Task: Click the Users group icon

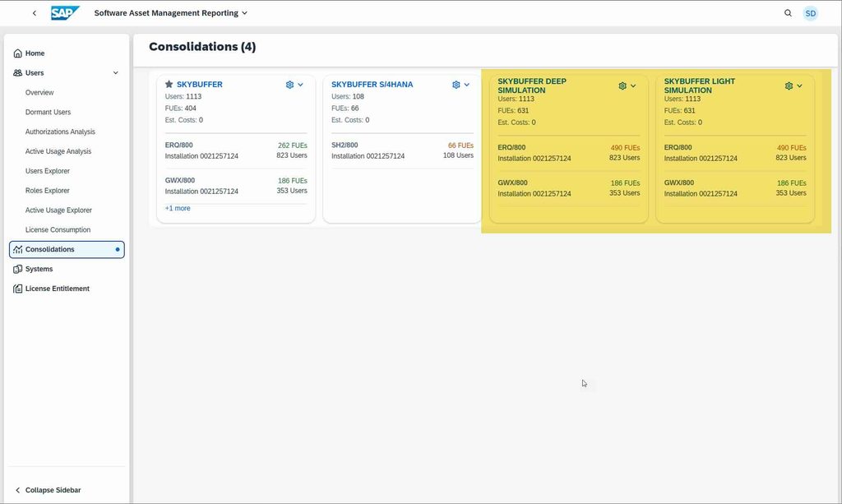Action: click(x=18, y=72)
